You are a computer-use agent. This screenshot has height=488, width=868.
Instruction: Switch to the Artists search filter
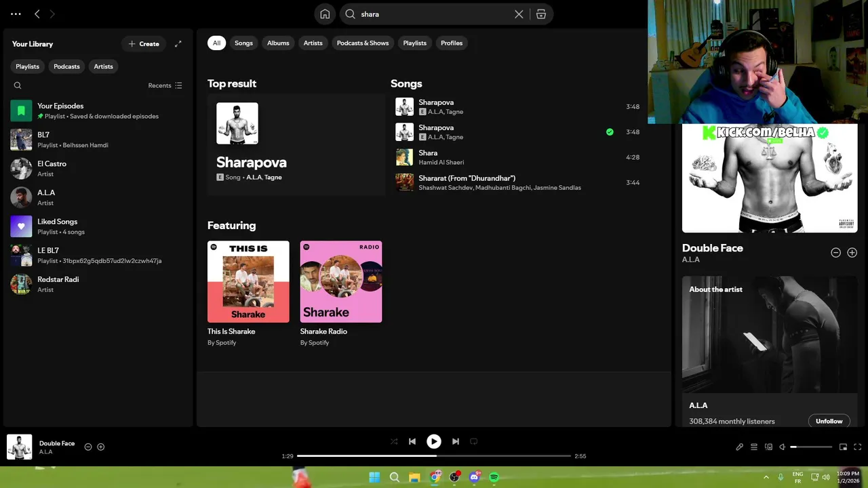(313, 43)
